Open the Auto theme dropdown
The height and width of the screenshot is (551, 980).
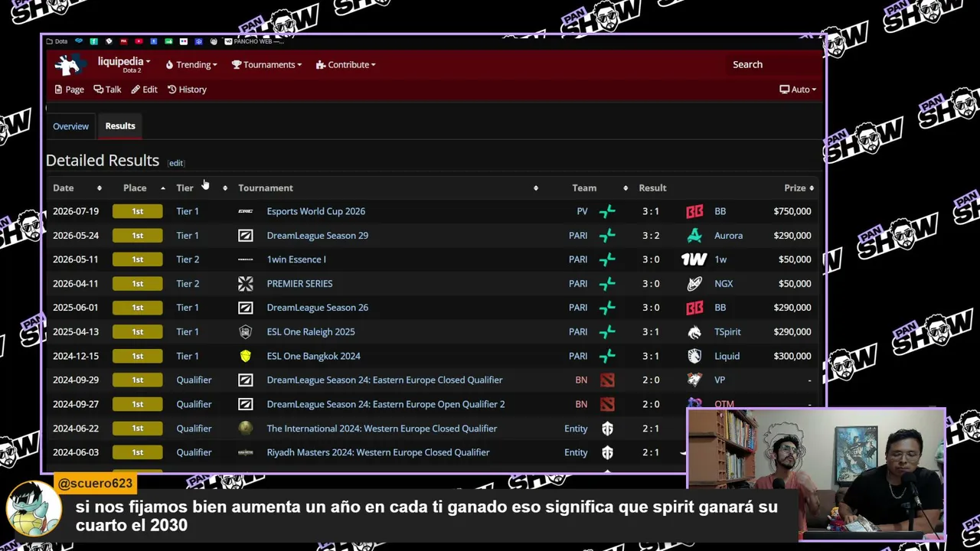(x=798, y=90)
